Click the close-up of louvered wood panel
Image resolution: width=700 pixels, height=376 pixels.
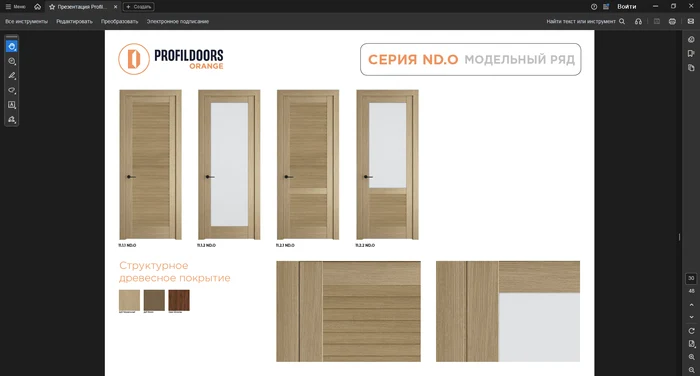[x=348, y=311]
